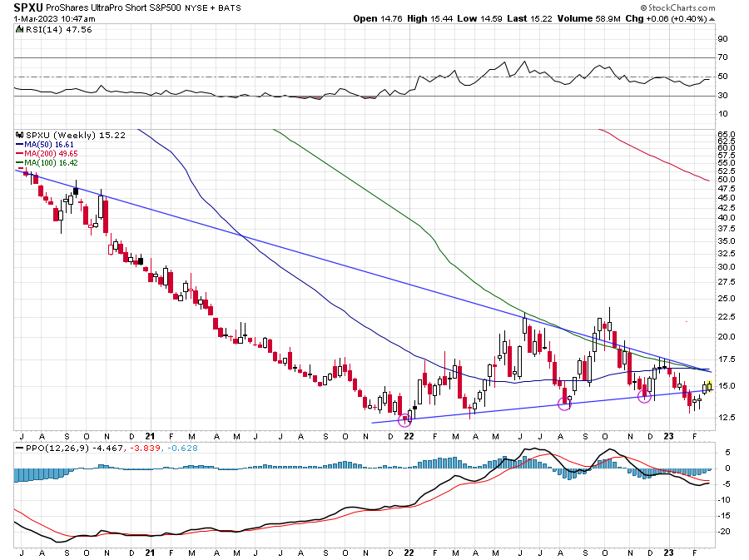Click the 1-Mar-2023 10:47 am timestamp
This screenshot has width=749, height=560.
(x=54, y=19)
